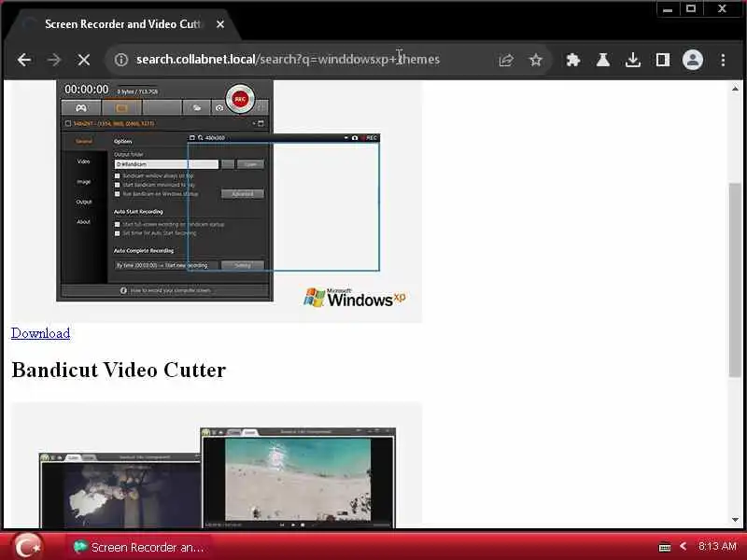Open the Download link below Bandicam image
This screenshot has width=747, height=560.
[x=40, y=333]
